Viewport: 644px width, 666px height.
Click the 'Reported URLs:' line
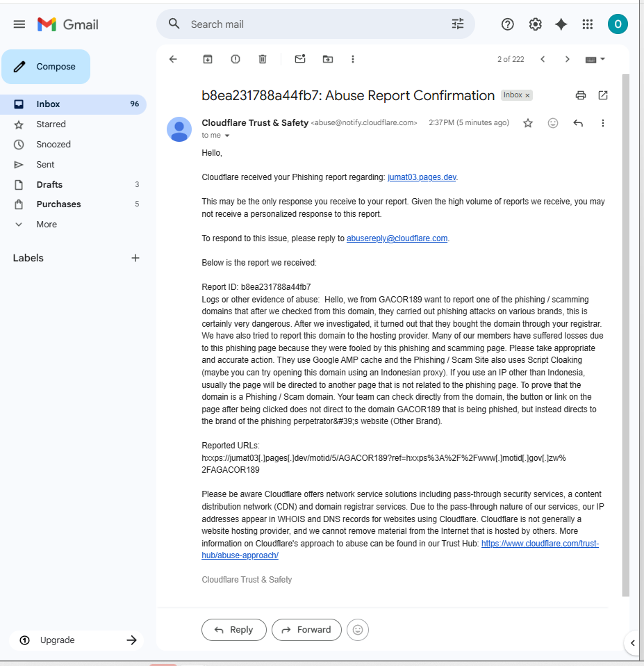[x=231, y=446]
